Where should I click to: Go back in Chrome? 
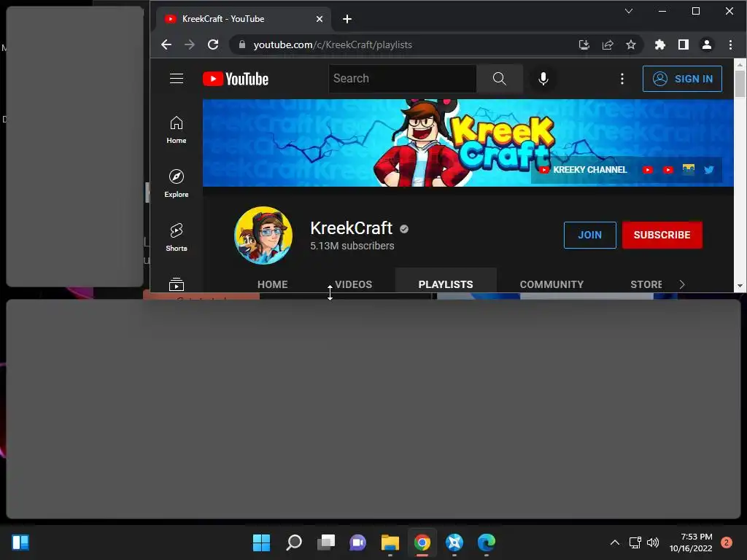click(166, 44)
